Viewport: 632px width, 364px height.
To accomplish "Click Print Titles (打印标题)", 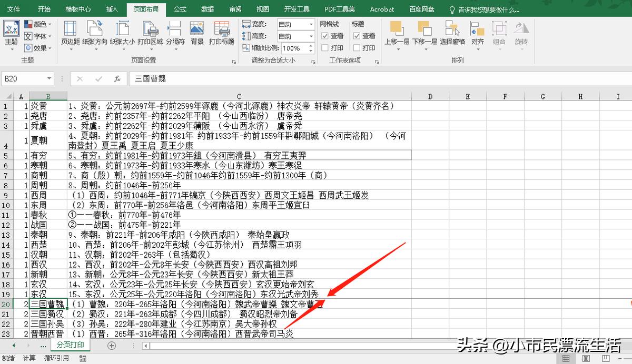I will coord(221,34).
